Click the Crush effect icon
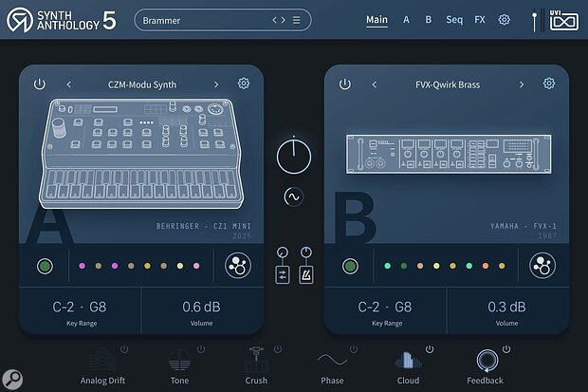This screenshot has width=588, height=392. click(x=256, y=360)
